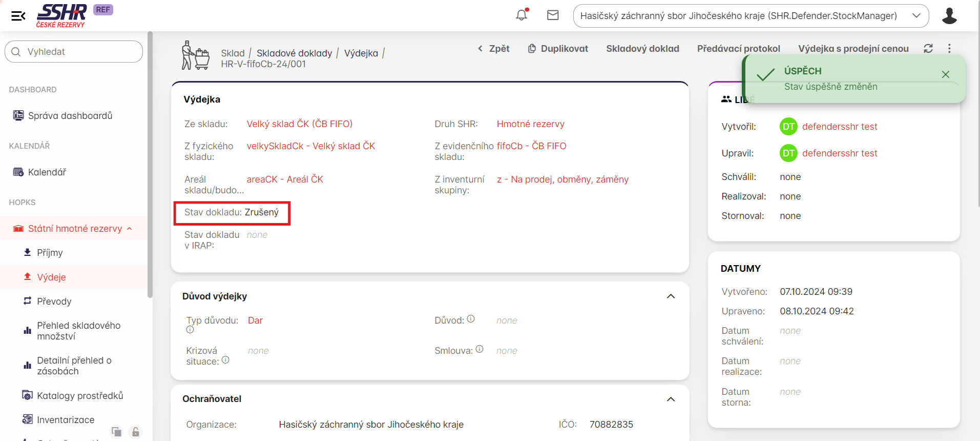
Task: Dismiss the ÚSPĚCH success notification
Action: click(x=945, y=74)
